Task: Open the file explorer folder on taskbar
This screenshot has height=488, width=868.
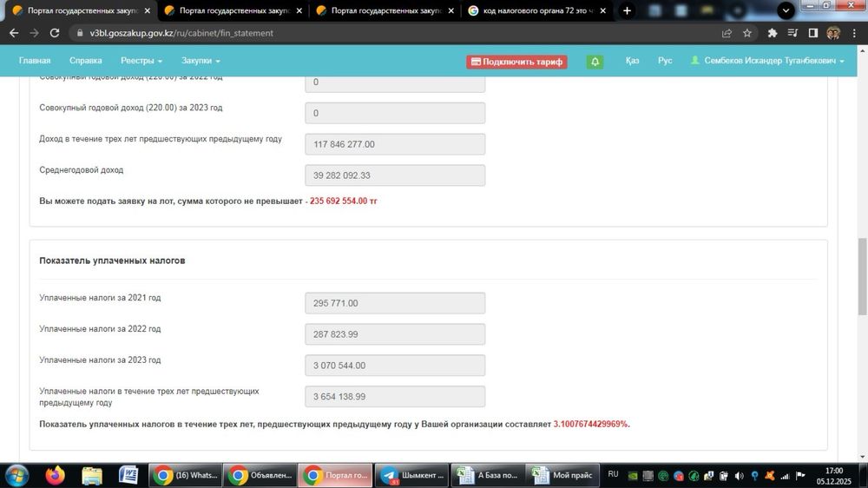Action: [x=92, y=475]
